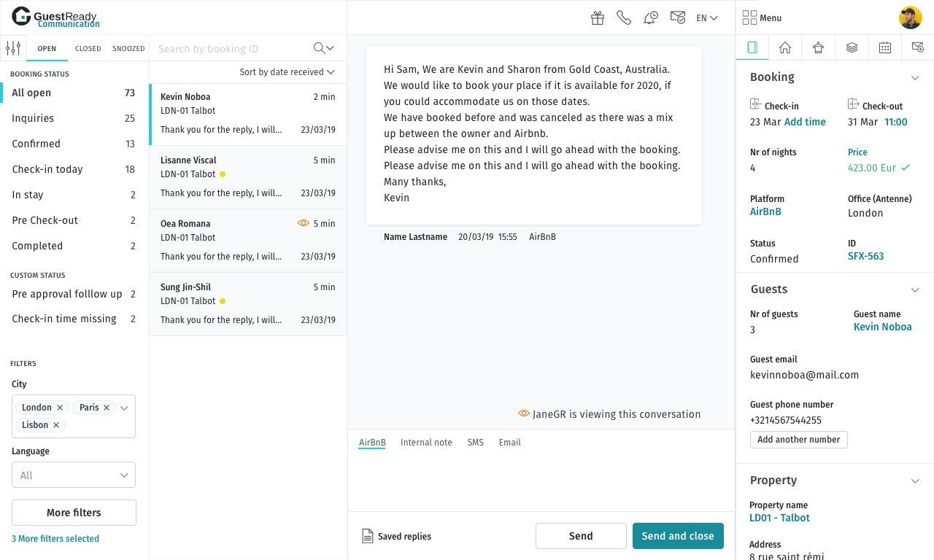
Task: Open Kevin Noboa guest name link
Action: pos(882,327)
